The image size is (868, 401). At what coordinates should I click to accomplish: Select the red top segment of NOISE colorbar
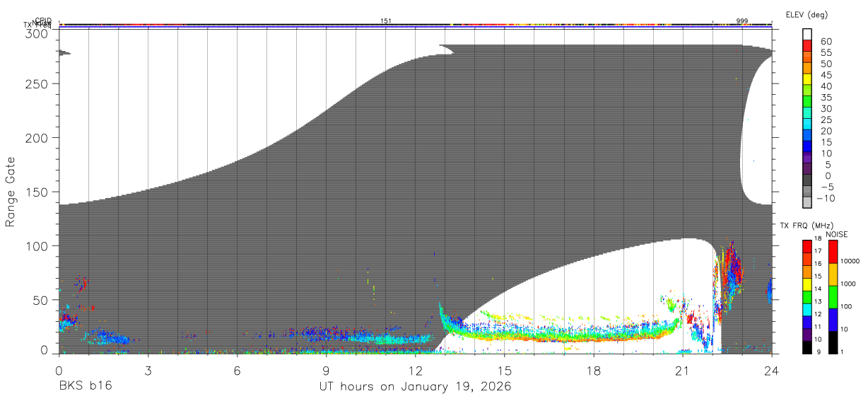(834, 252)
